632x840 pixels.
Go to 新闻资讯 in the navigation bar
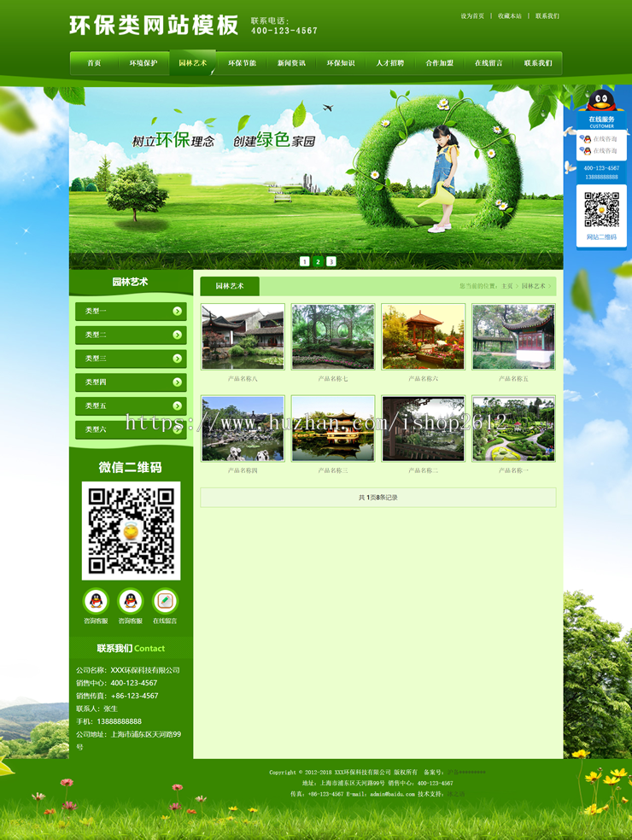coord(291,63)
